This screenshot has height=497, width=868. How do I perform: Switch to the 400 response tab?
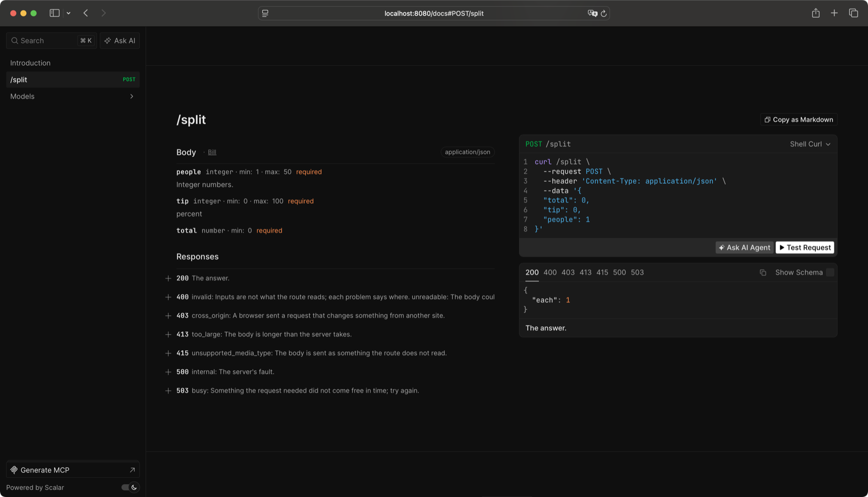550,272
